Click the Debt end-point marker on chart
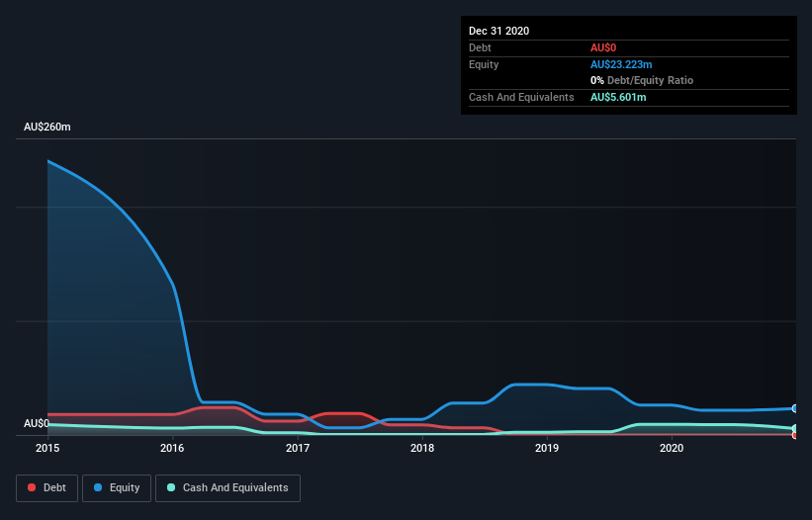This screenshot has height=520, width=812. [x=795, y=435]
